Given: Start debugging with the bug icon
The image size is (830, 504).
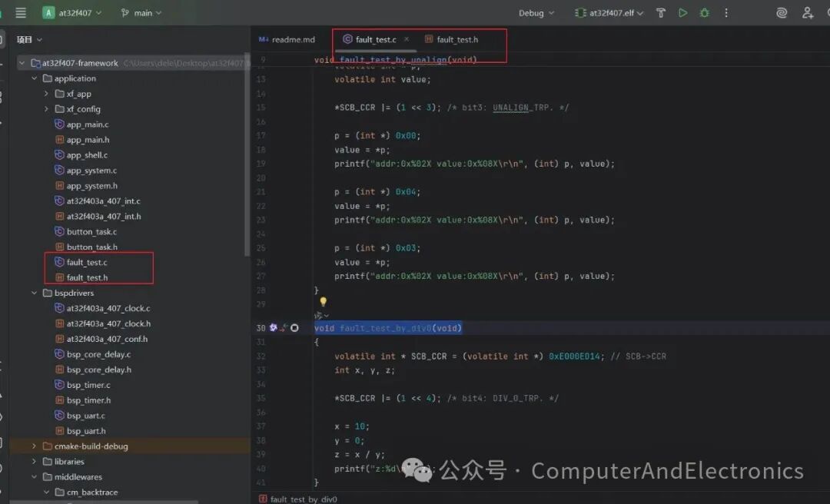Looking at the screenshot, I should [705, 13].
